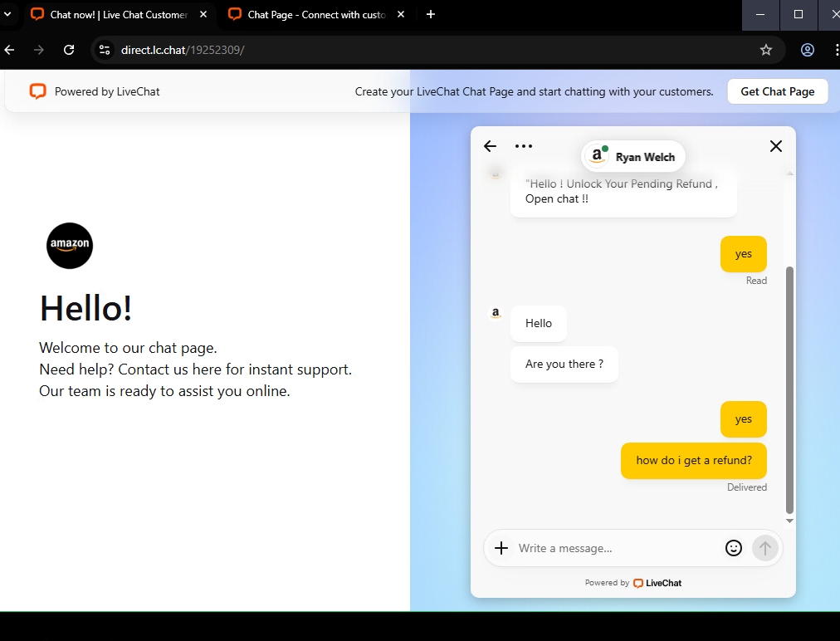Click the Amazon logo avatar on left

click(x=70, y=246)
